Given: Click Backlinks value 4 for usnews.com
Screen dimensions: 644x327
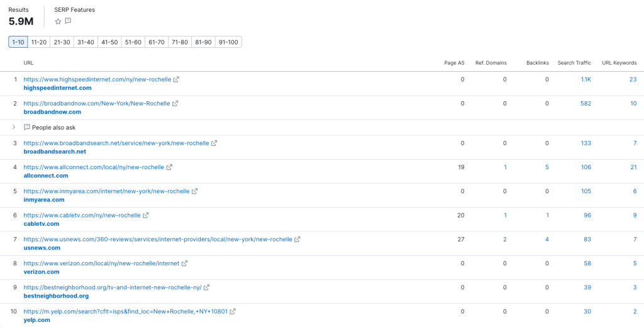Looking at the screenshot, I should pos(547,239).
